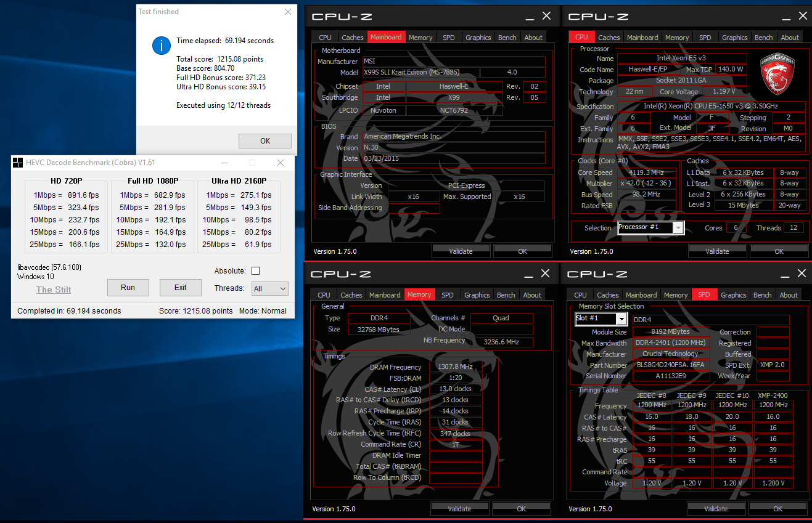Click Validate in Memory CPU-Z window

tap(459, 509)
